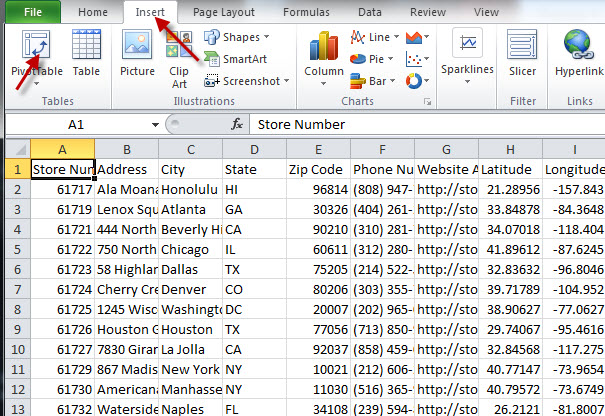This screenshot has width=605, height=416.
Task: Select the cell containing Naples
Action: 191,408
